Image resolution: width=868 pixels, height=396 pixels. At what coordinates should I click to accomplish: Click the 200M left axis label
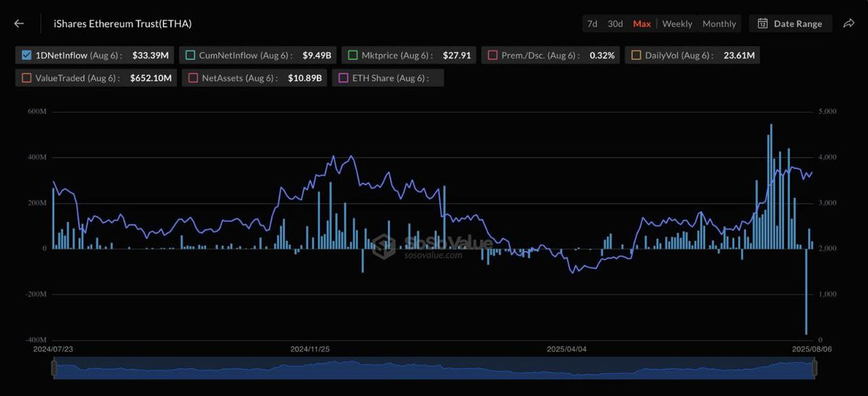37,203
